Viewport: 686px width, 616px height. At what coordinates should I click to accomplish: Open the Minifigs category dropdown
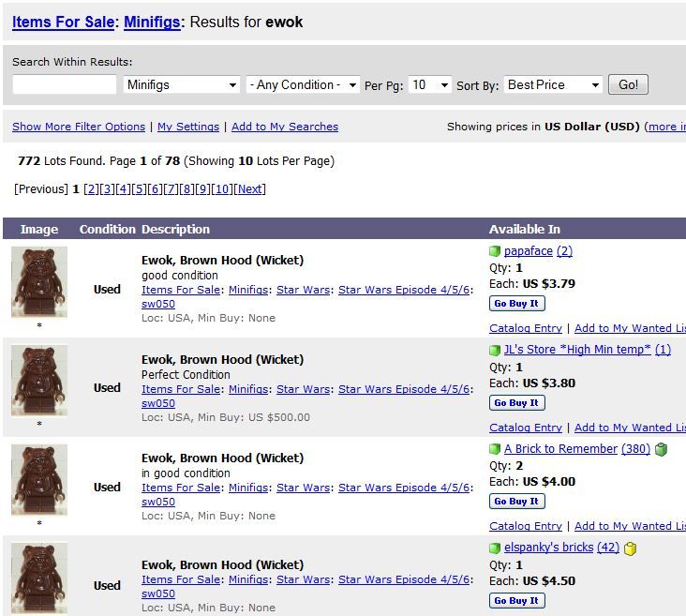point(182,85)
